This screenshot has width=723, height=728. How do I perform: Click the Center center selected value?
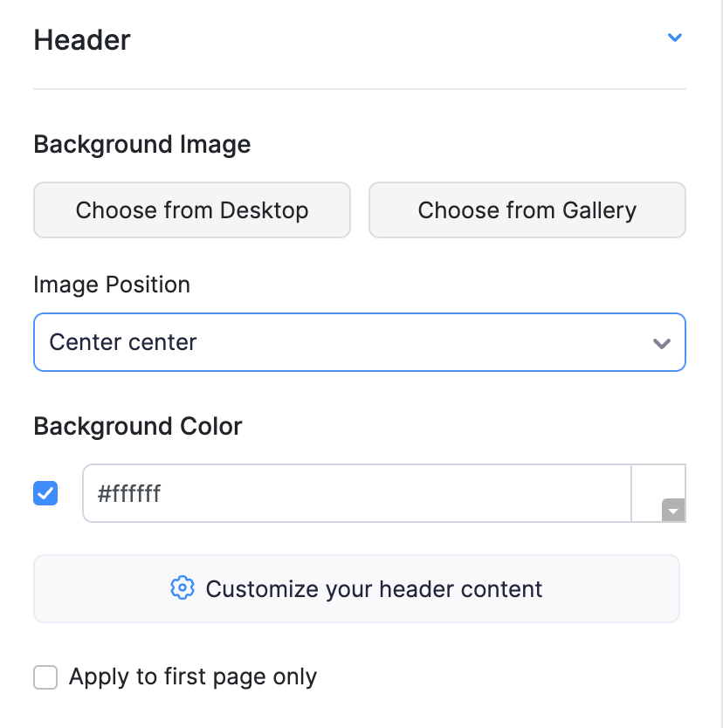click(x=123, y=342)
